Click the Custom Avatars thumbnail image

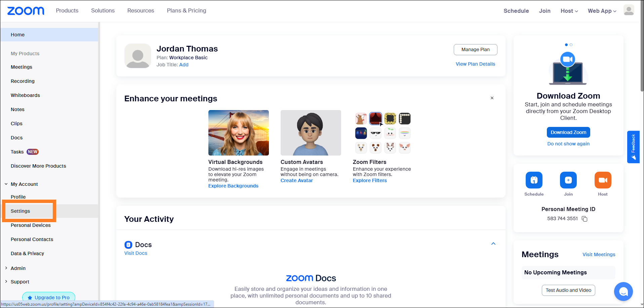pos(311,133)
